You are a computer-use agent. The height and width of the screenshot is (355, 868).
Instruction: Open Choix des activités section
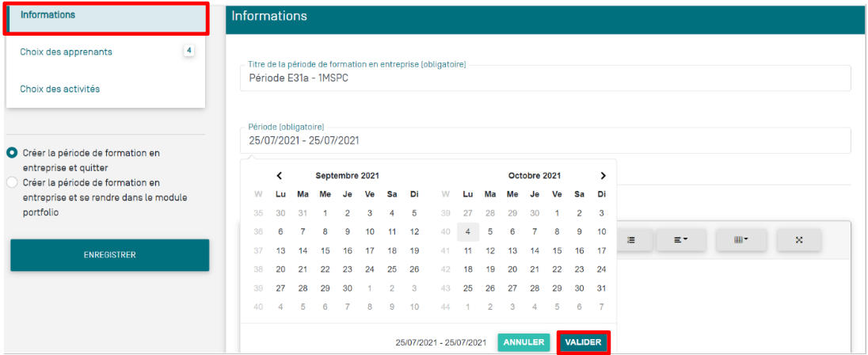tap(60, 89)
